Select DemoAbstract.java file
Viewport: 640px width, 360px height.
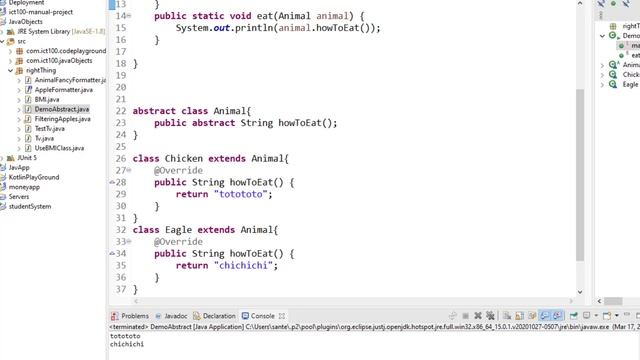(62, 109)
